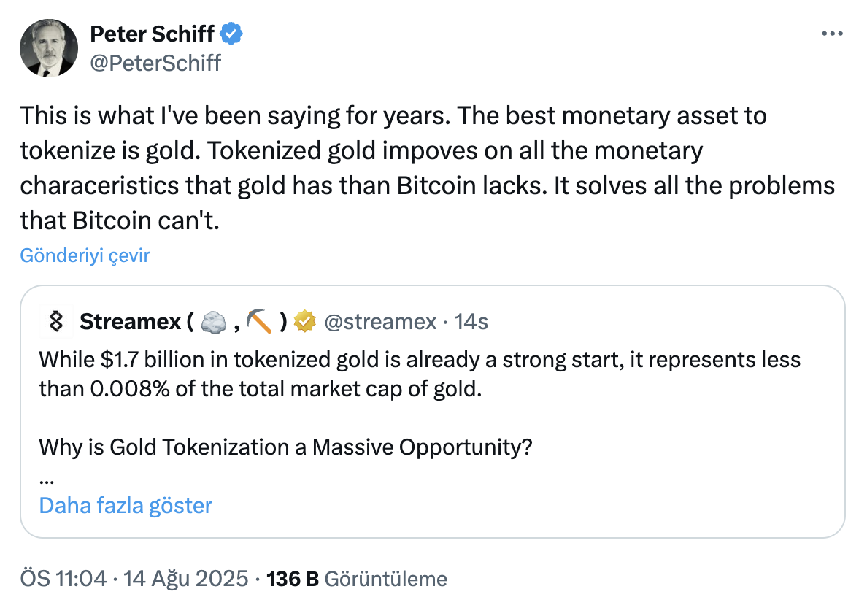The height and width of the screenshot is (616, 867).
Task: Click the ÖS 11:04 · 14 Ağu 2025 timestamp
Action: tap(134, 579)
